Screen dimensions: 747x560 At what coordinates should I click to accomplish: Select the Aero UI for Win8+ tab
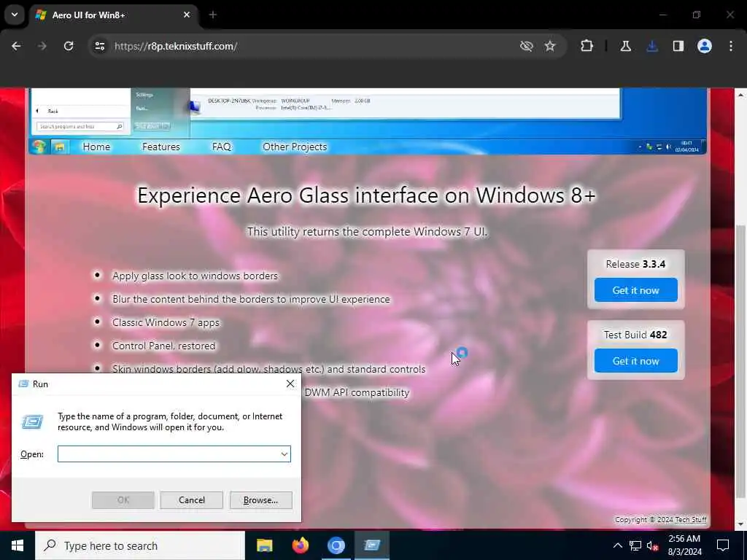pyautogui.click(x=115, y=15)
